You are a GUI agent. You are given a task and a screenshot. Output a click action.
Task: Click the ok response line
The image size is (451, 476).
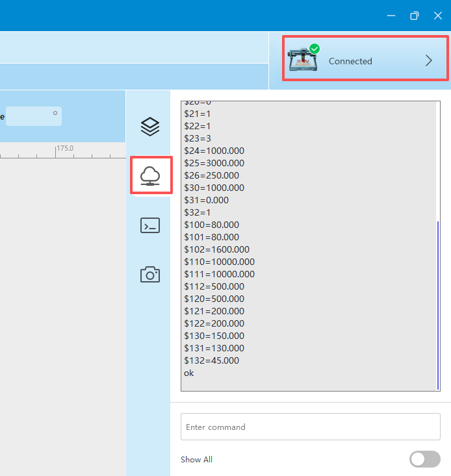188,373
